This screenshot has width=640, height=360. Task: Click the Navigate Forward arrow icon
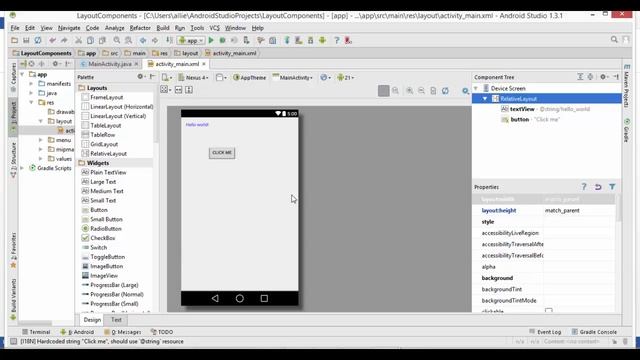[155, 40]
